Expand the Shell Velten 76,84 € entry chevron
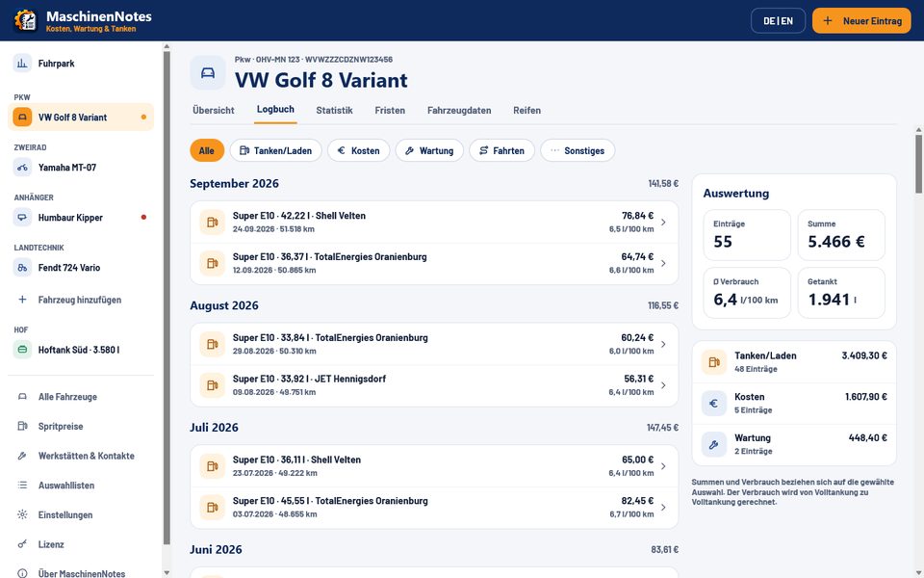924x578 pixels. pos(663,223)
